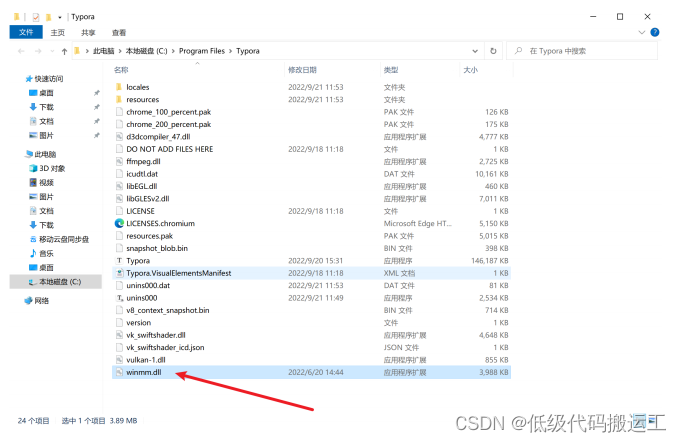Viewport: 681px width, 442px height.
Task: Switch to the Share ribbon tab
Action: tap(88, 33)
